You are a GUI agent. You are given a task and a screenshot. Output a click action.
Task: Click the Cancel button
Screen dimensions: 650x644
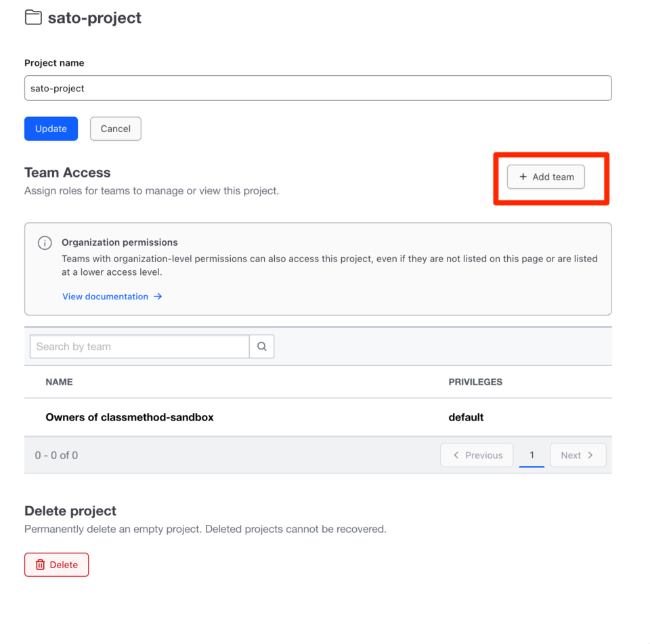(116, 129)
